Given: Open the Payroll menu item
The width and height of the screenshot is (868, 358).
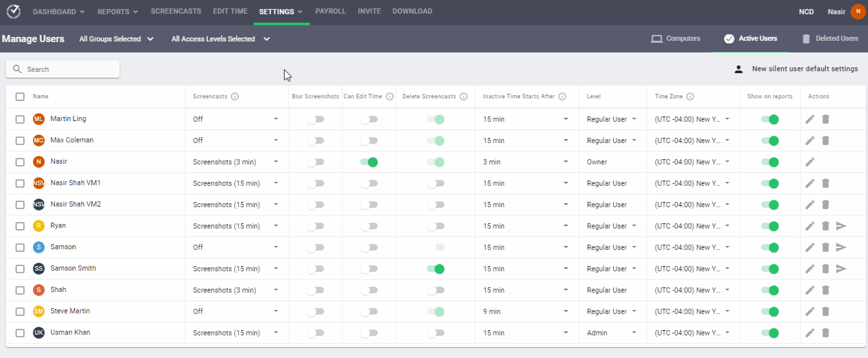Looking at the screenshot, I should pyautogui.click(x=330, y=11).
